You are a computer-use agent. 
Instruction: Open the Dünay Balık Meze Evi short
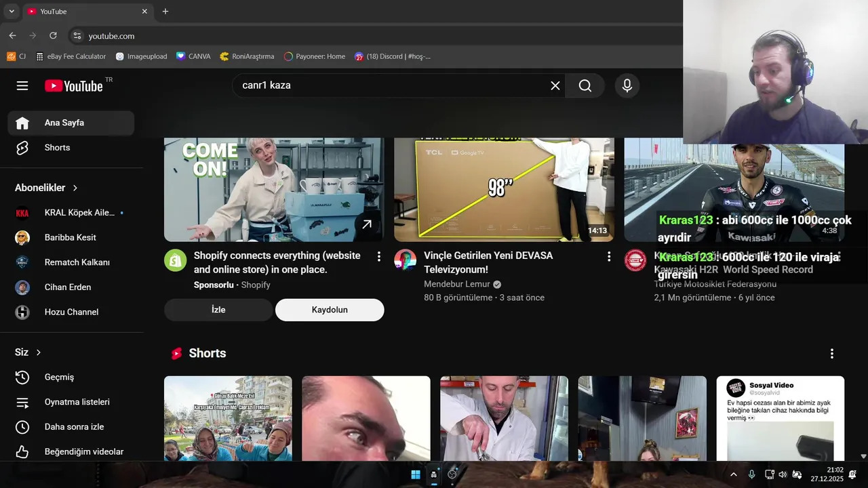pos(228,419)
